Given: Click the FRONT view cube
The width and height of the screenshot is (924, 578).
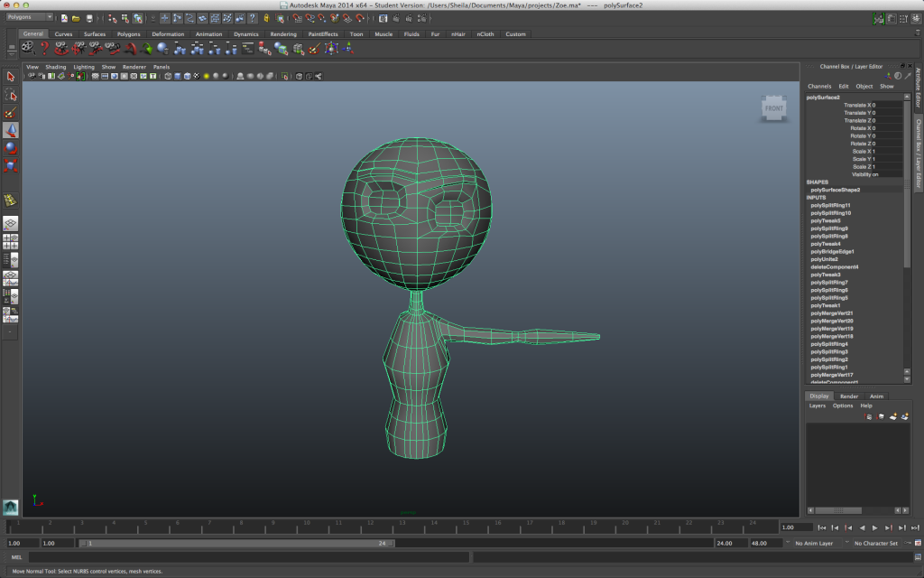Looking at the screenshot, I should (773, 108).
